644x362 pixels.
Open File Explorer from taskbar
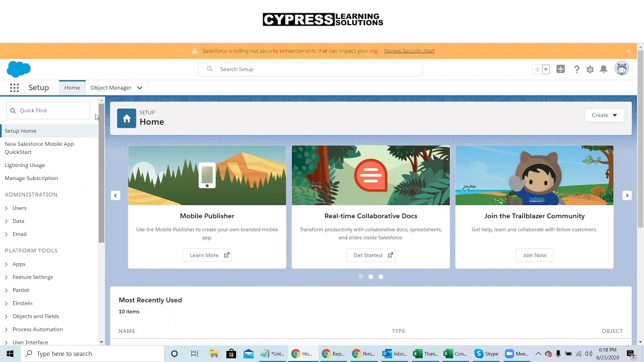pyautogui.click(x=213, y=354)
